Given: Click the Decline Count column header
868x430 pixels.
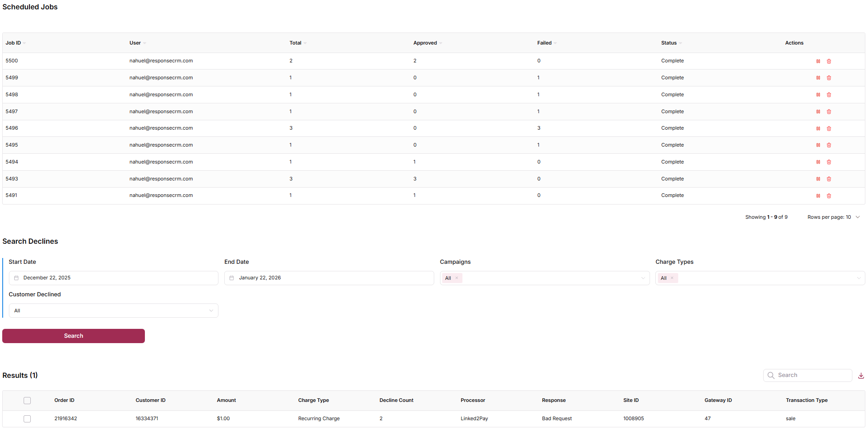Looking at the screenshot, I should [396, 401].
